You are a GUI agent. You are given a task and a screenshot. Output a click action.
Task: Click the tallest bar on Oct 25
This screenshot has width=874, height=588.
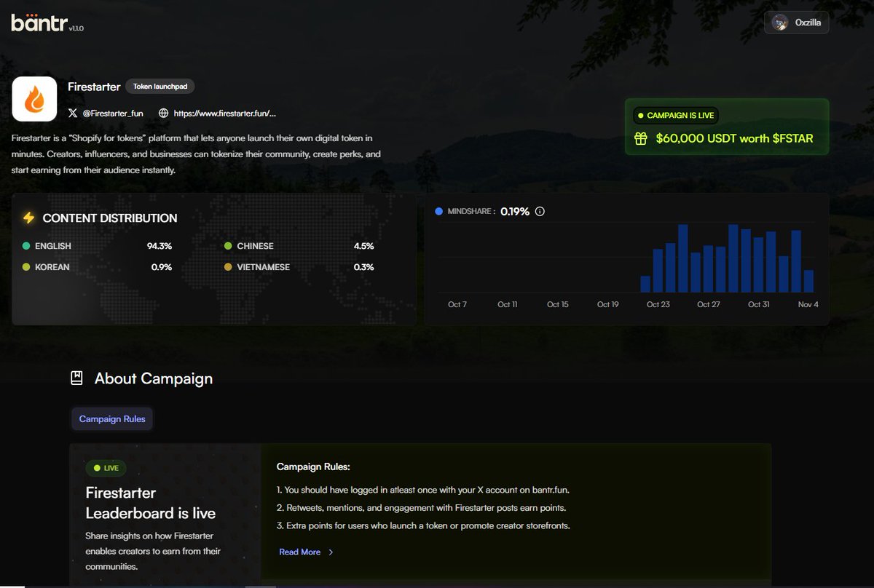point(683,258)
